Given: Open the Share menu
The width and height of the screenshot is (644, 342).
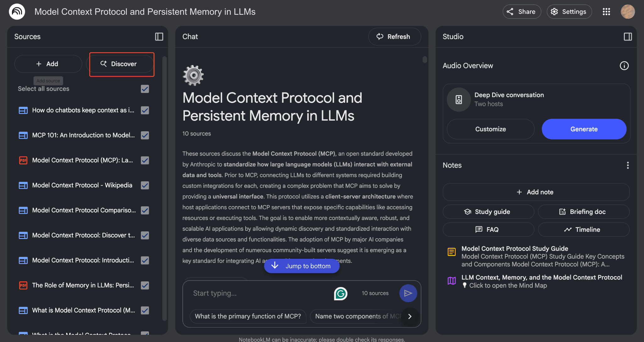Looking at the screenshot, I should (x=522, y=11).
